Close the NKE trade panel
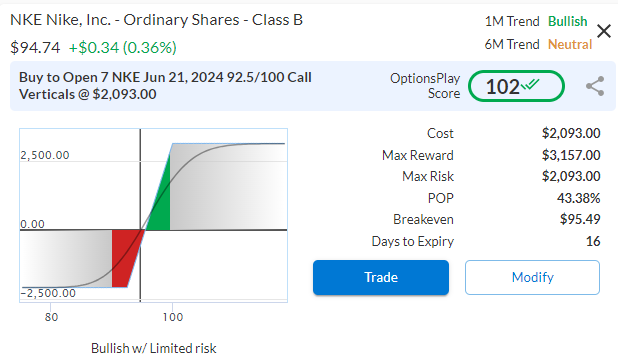 (603, 31)
